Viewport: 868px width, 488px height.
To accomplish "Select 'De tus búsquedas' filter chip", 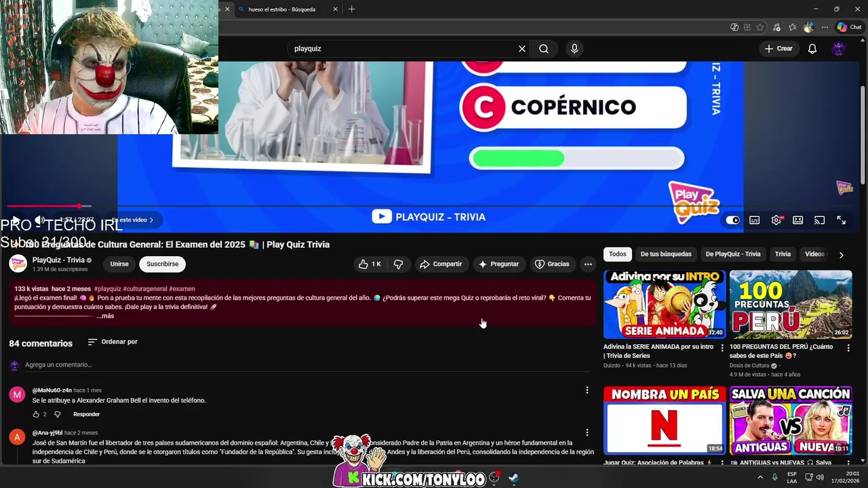I will [x=666, y=254].
